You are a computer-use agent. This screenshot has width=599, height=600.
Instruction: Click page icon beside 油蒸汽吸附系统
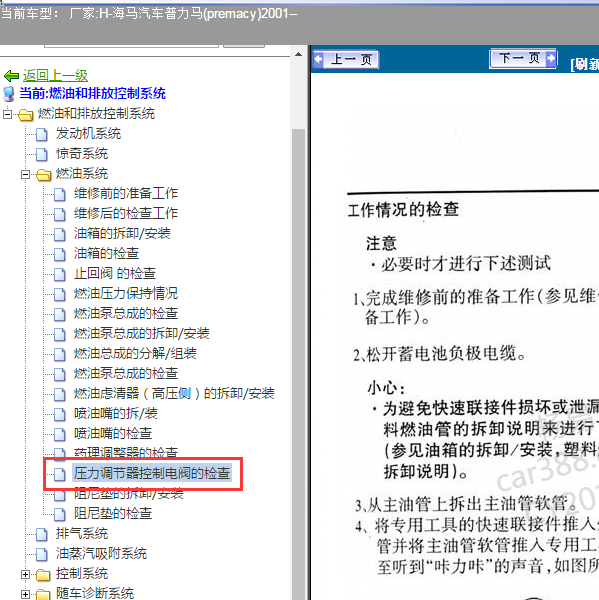tap(41, 554)
